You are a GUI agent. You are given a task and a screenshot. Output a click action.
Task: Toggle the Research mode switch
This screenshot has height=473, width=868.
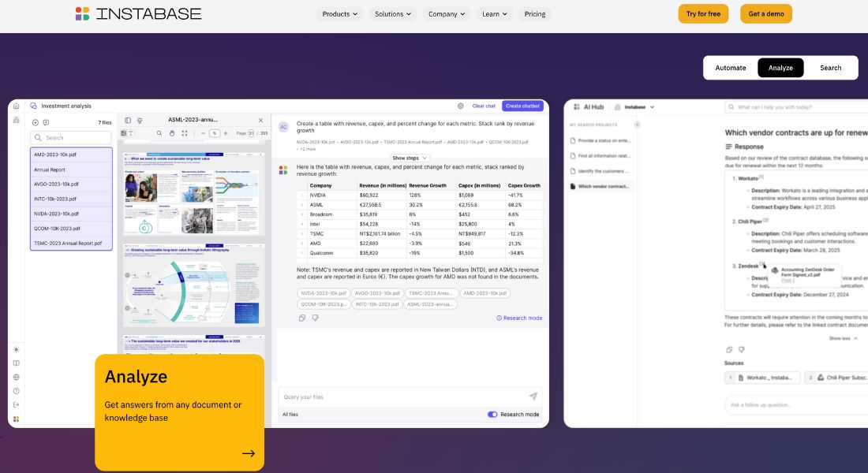click(492, 415)
